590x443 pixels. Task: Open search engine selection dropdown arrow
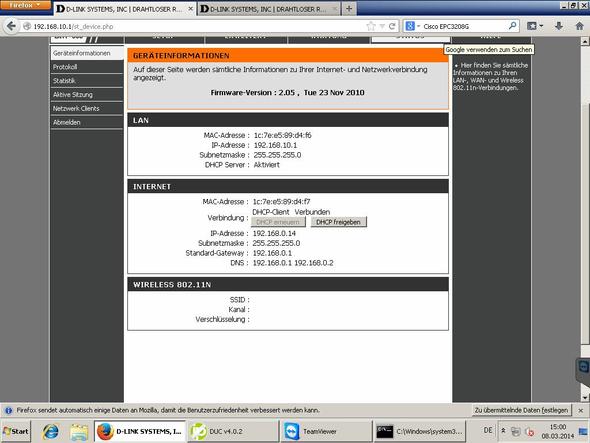pos(418,26)
